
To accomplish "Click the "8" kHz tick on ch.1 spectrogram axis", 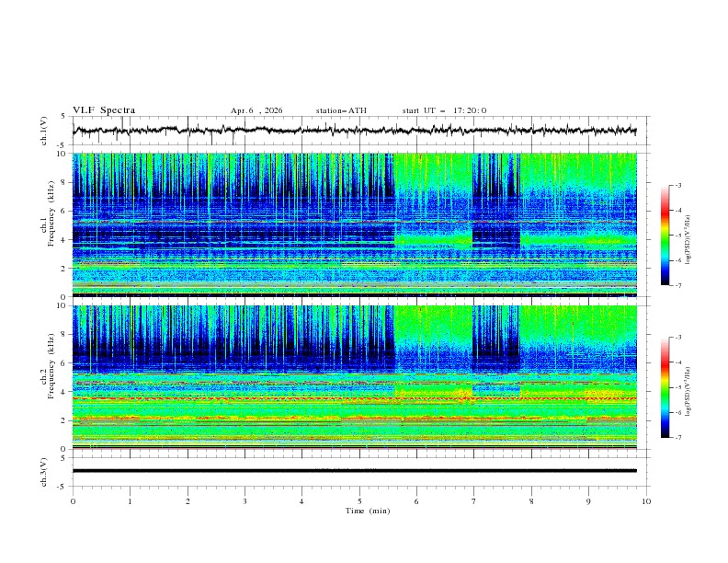I will click(x=65, y=182).
